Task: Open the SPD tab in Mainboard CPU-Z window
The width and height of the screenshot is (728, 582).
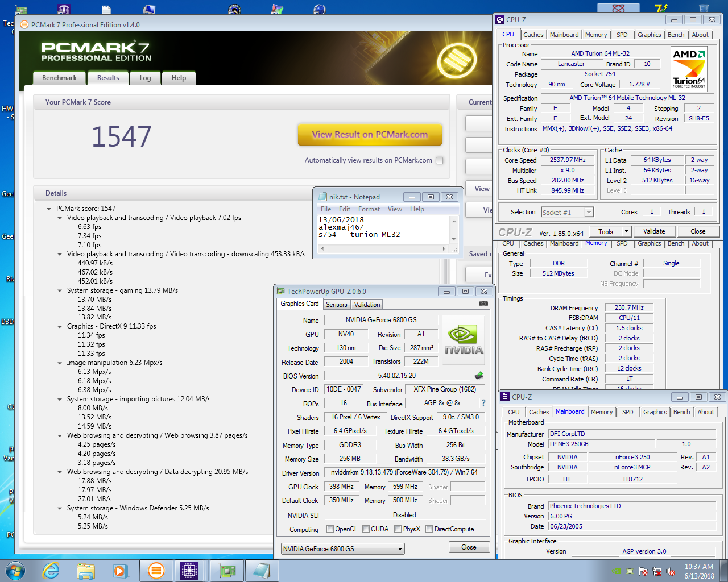Action: (x=627, y=412)
